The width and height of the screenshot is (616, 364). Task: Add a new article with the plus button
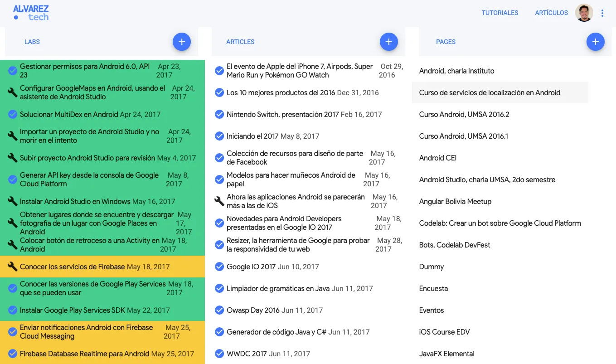pyautogui.click(x=388, y=42)
